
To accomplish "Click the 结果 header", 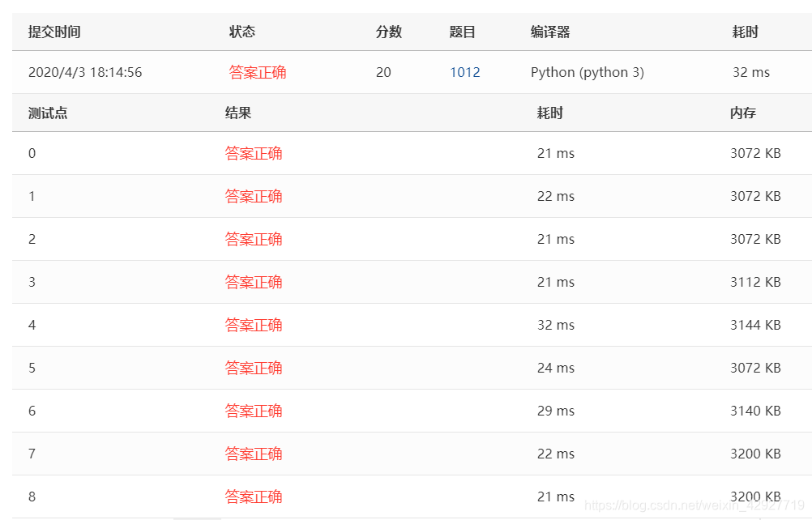I will (238, 113).
